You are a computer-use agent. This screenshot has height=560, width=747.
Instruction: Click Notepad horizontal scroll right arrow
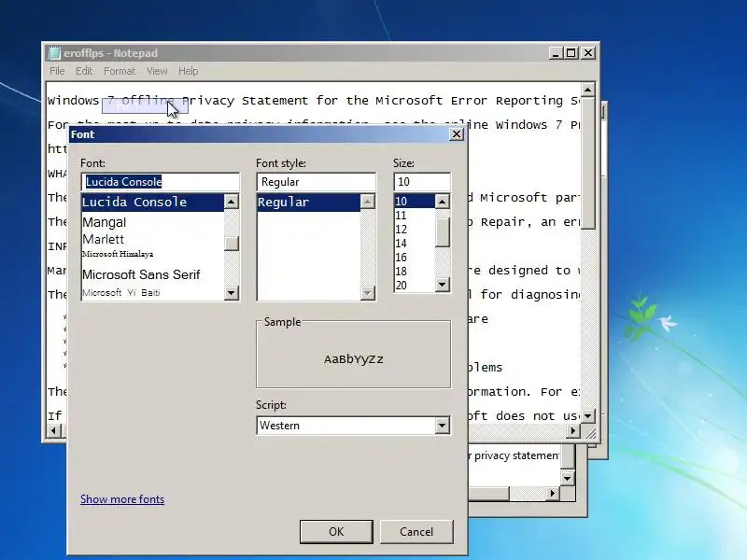click(x=573, y=431)
